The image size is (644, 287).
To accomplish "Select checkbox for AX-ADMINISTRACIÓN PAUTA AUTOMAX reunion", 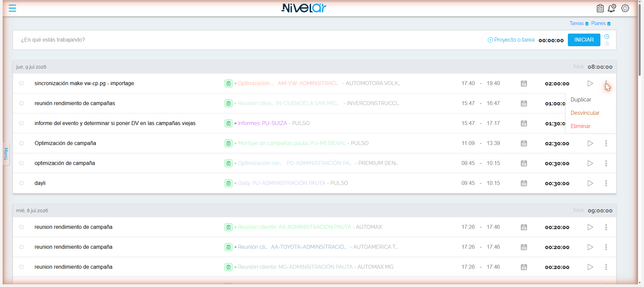I will pos(21,227).
